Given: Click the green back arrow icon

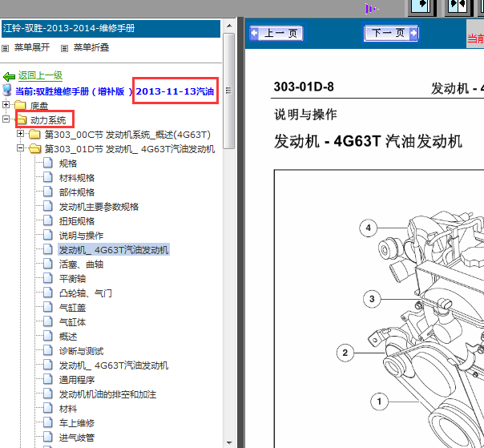Looking at the screenshot, I should [9, 76].
